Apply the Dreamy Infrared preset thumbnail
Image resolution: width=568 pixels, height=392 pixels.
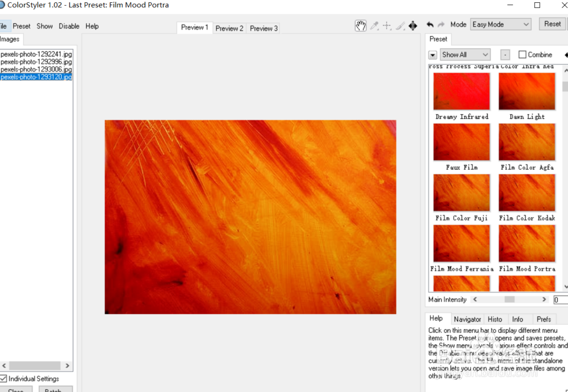(461, 91)
